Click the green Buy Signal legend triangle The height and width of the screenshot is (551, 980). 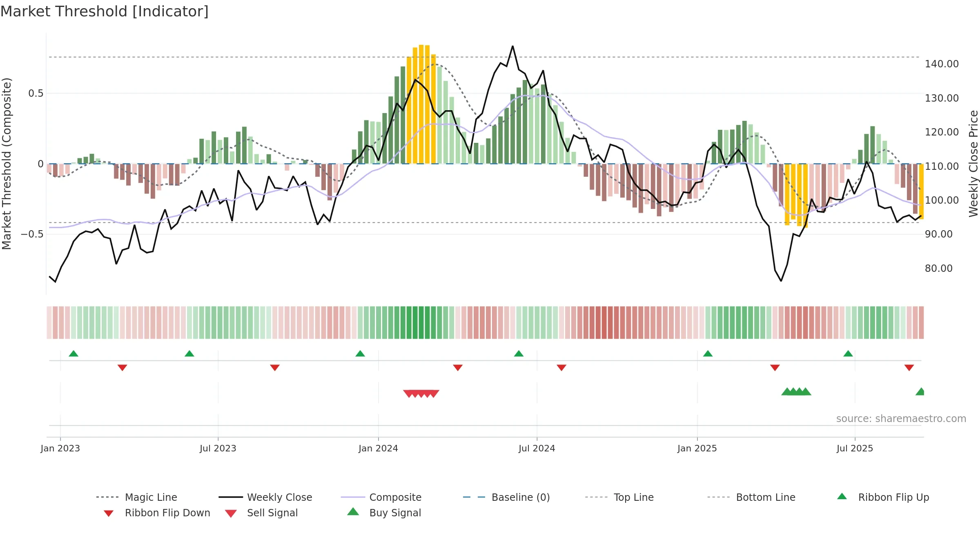tap(353, 511)
